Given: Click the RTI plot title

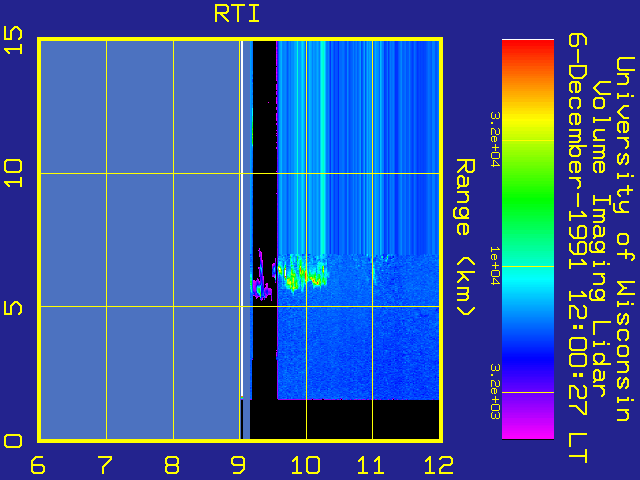Looking at the screenshot, I should [237, 14].
